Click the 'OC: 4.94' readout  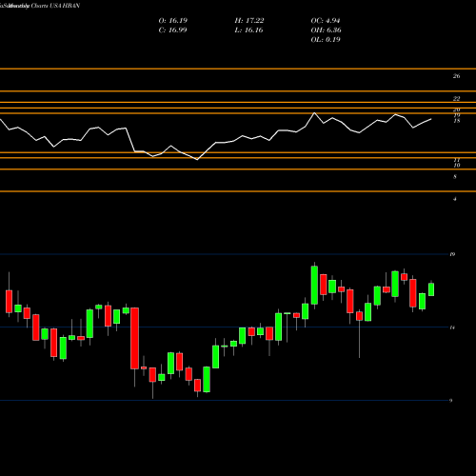pyautogui.click(x=326, y=21)
